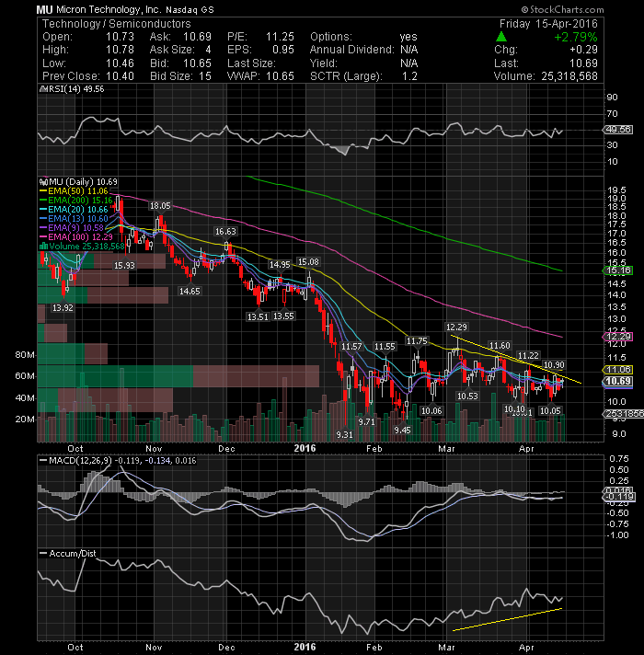Viewport: 644px width, 655px height.
Task: Click the 11.55 price annotation
Action: 385,346
